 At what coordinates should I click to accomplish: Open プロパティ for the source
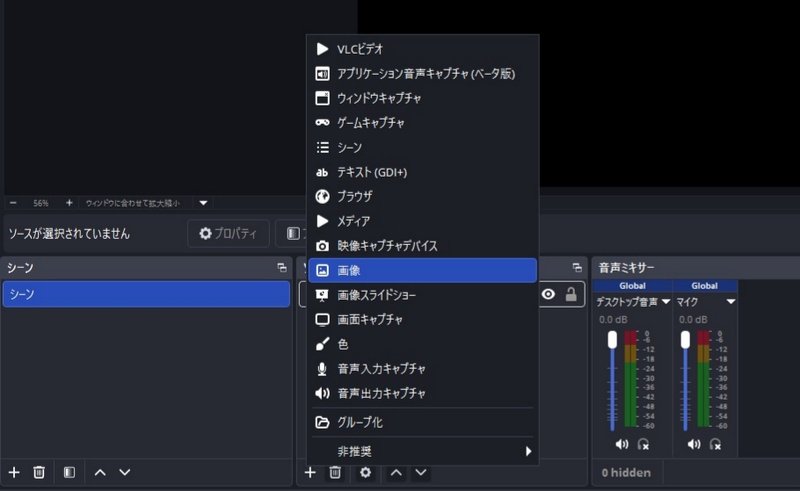pyautogui.click(x=228, y=233)
